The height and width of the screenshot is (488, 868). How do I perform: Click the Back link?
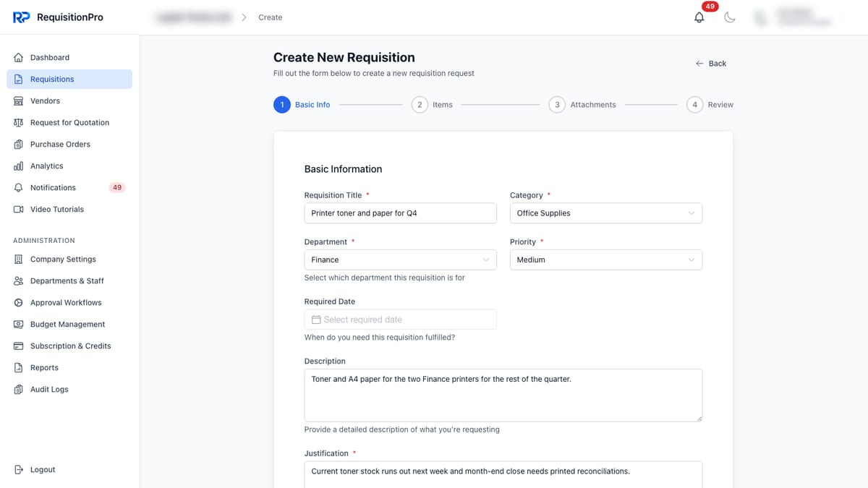pyautogui.click(x=710, y=64)
